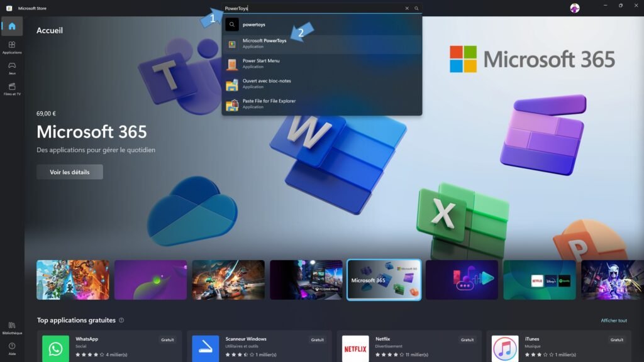Select the purple robot carousel thumbnail

[613, 280]
